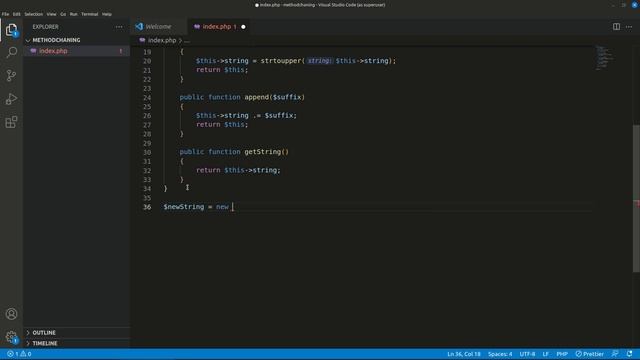This screenshot has height=360, width=640.
Task: Open the Edit menu
Action: pyautogui.click(x=17, y=14)
